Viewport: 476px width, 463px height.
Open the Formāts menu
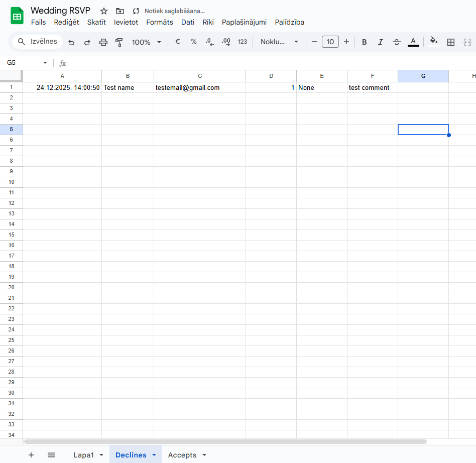pyautogui.click(x=160, y=22)
